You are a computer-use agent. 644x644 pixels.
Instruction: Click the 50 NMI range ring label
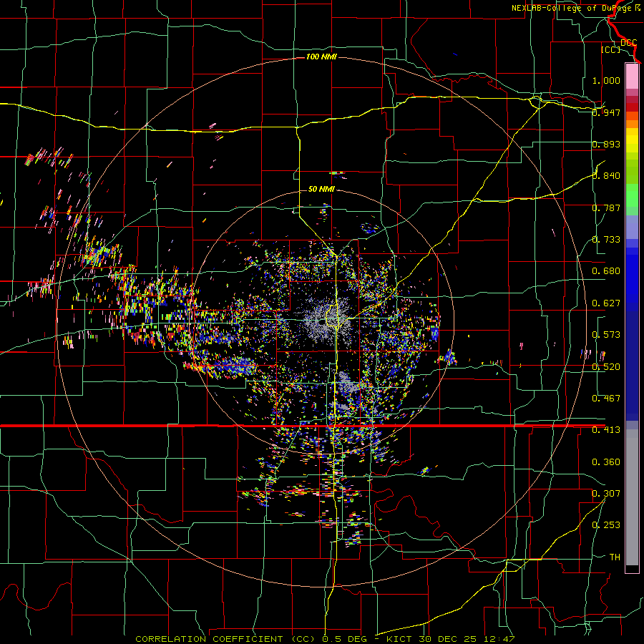[321, 189]
